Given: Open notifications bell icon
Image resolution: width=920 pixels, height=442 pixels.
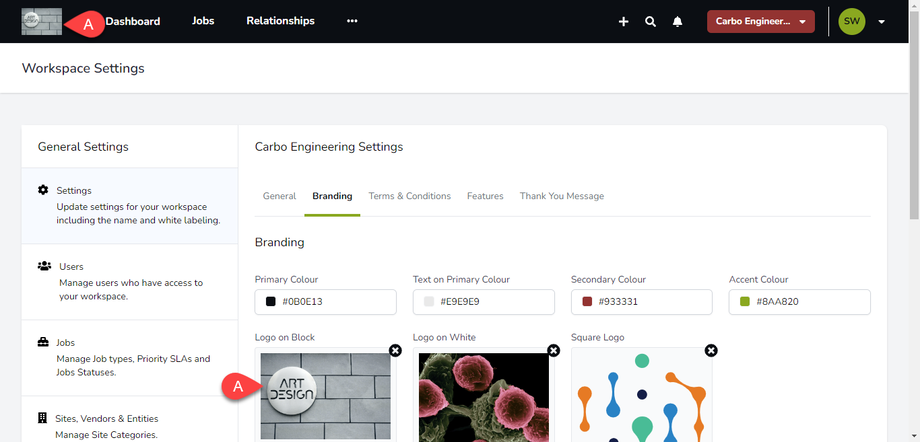Looking at the screenshot, I should click(x=678, y=21).
